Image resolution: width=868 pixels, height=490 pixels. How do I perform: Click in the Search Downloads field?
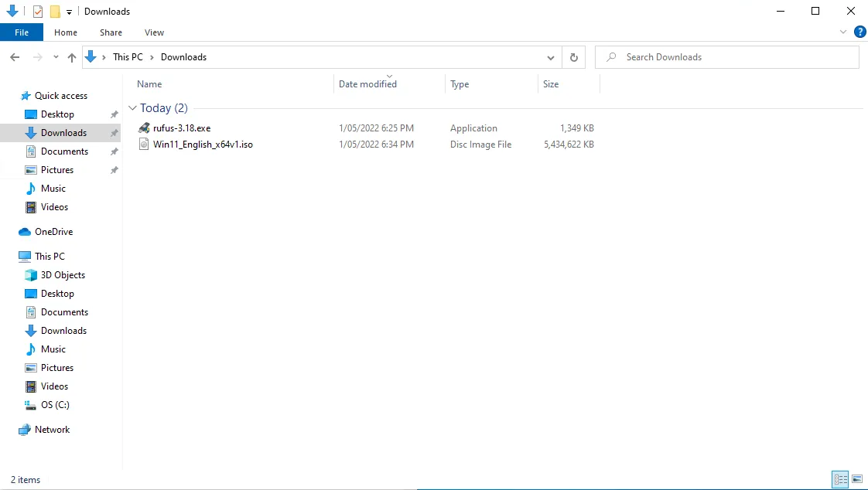click(727, 57)
